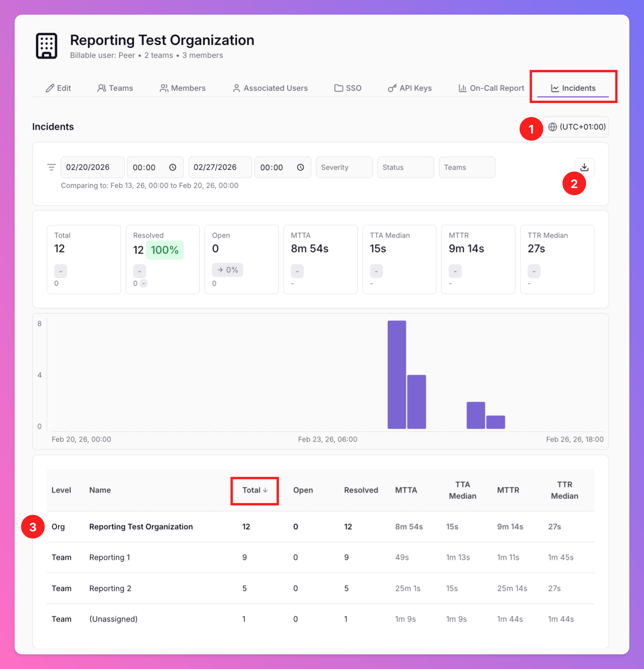This screenshot has height=669, width=644.
Task: Sort table by the MTTR column header
Action: pos(508,490)
